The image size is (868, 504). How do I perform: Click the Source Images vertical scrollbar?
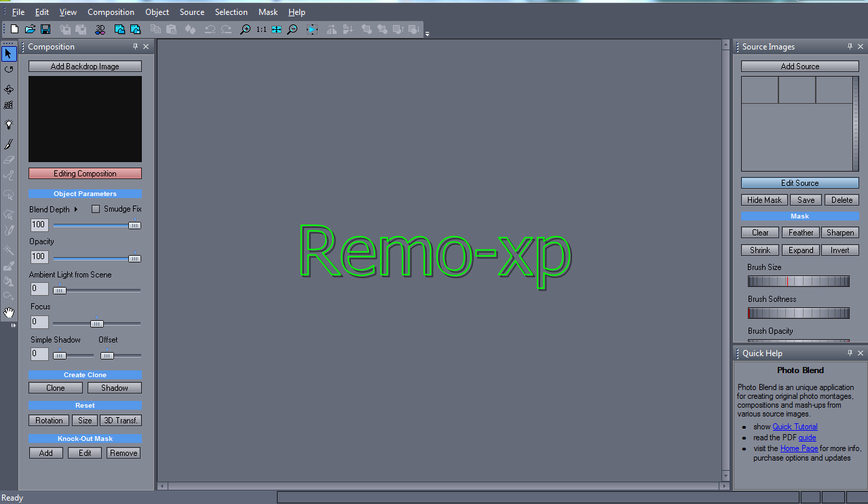[856, 123]
